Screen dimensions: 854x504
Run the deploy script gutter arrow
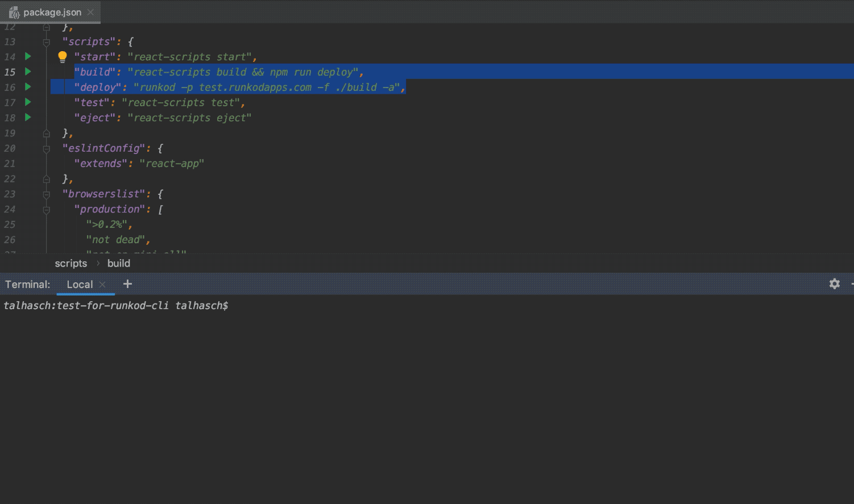tap(28, 87)
